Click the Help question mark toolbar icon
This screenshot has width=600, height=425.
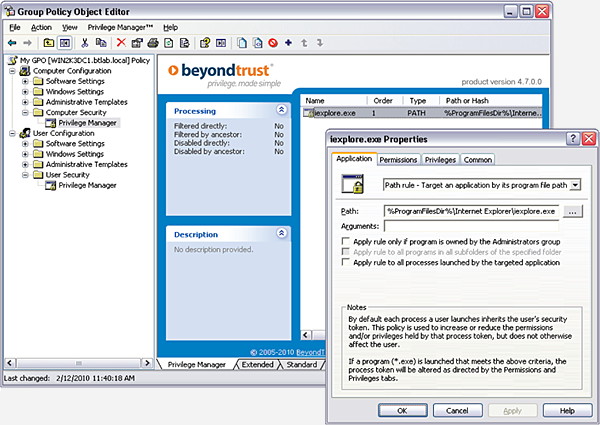[x=204, y=43]
